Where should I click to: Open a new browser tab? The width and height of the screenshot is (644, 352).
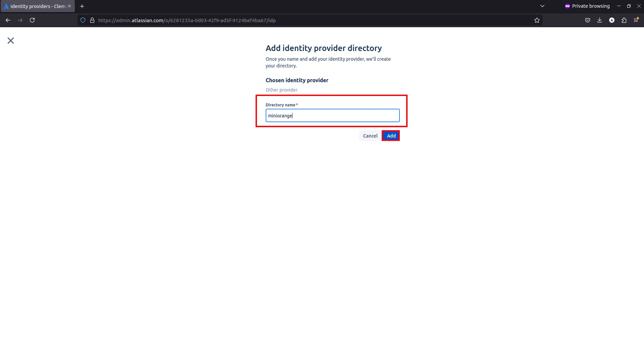(x=82, y=6)
